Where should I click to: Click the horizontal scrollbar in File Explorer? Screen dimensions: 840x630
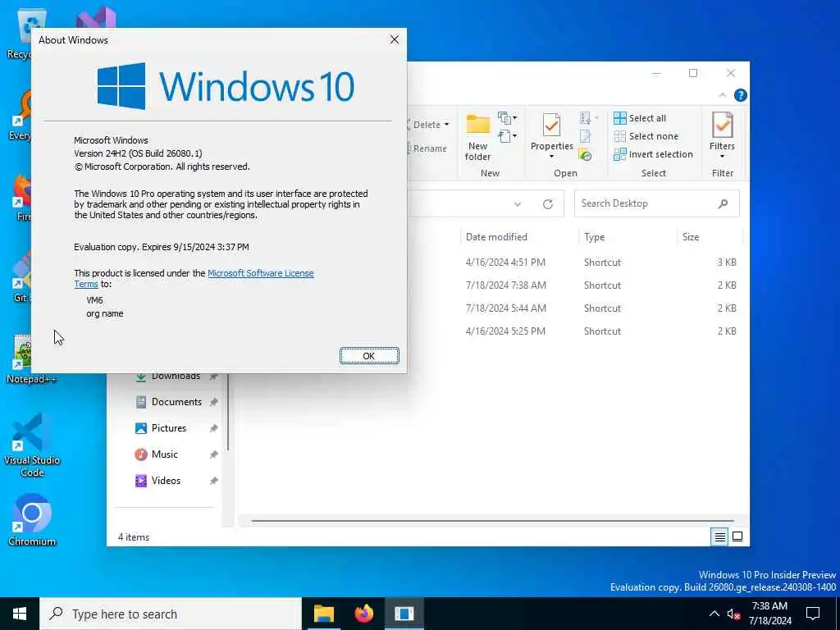[x=492, y=520]
